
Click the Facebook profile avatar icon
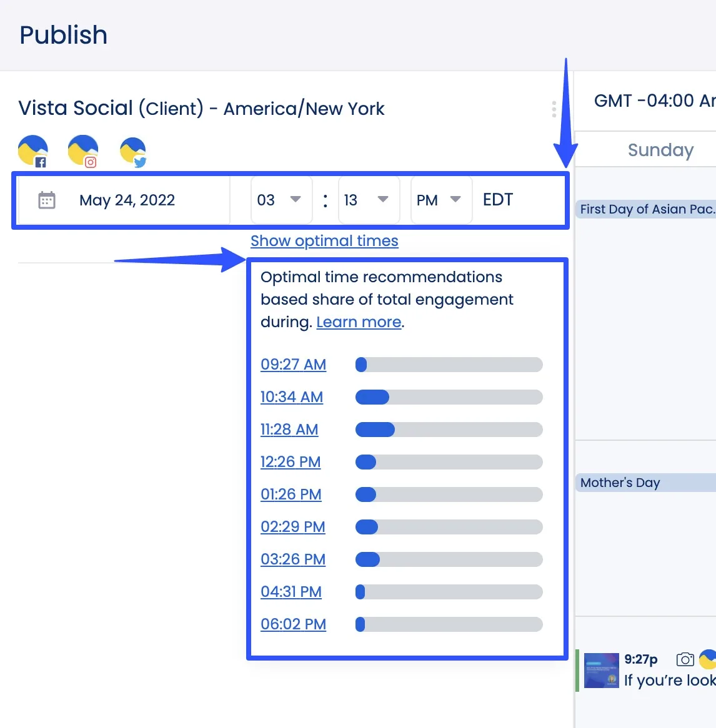tap(33, 151)
